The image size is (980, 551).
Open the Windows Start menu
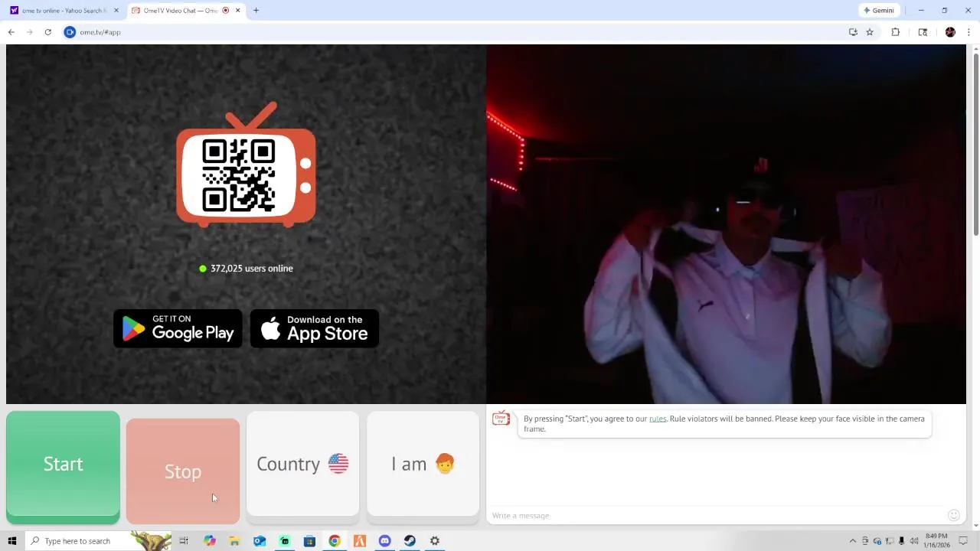[x=11, y=541]
